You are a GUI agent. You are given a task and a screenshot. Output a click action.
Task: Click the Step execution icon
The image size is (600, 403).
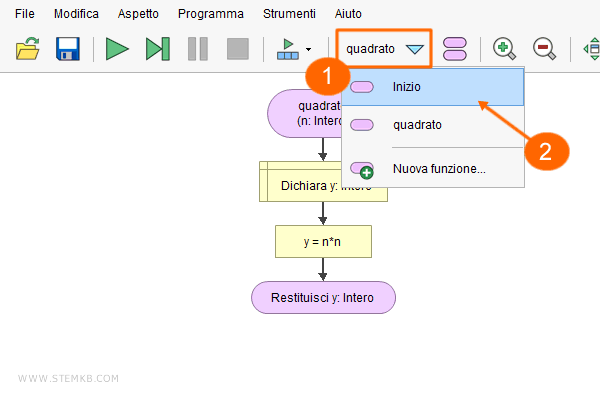tap(157, 48)
